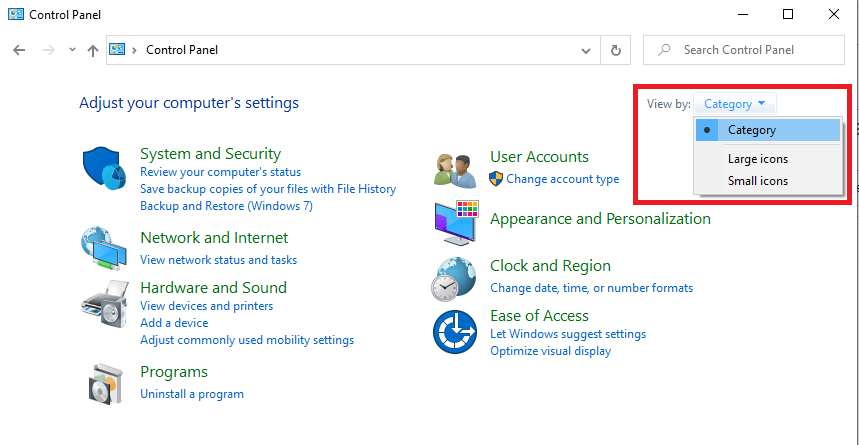Open Ease of Access heading
The width and height of the screenshot is (859, 445).
point(539,316)
